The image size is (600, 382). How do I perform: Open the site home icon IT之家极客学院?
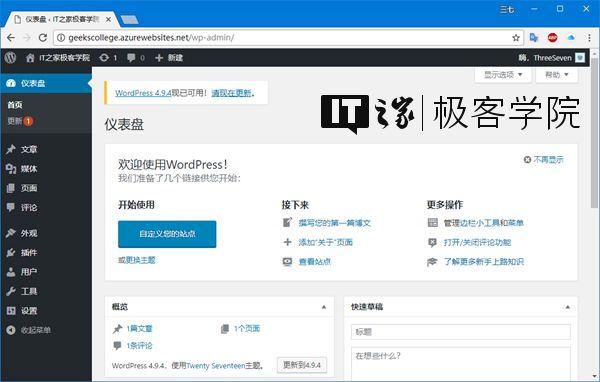click(x=58, y=58)
